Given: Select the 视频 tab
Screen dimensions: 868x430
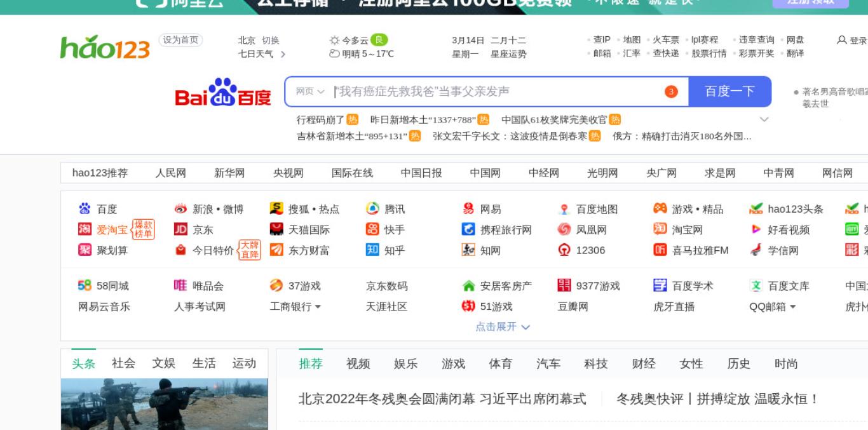Looking at the screenshot, I should [358, 364].
